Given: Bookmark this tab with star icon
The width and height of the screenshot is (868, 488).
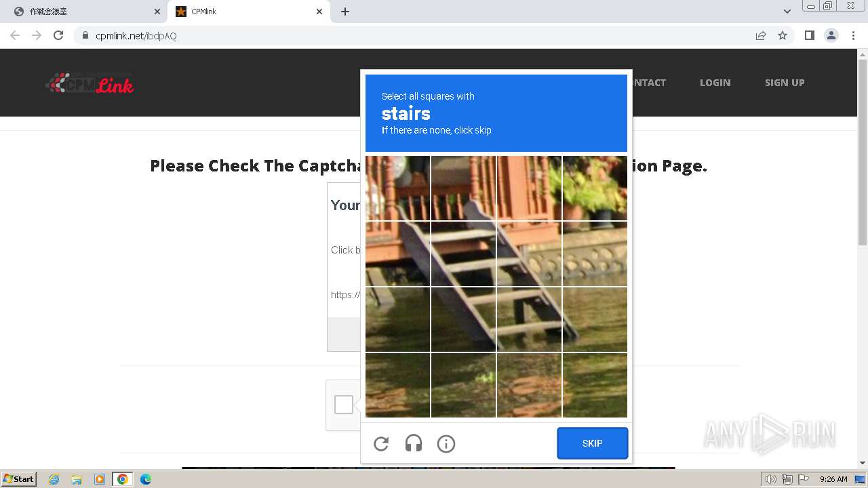Looking at the screenshot, I should pyautogui.click(x=783, y=35).
